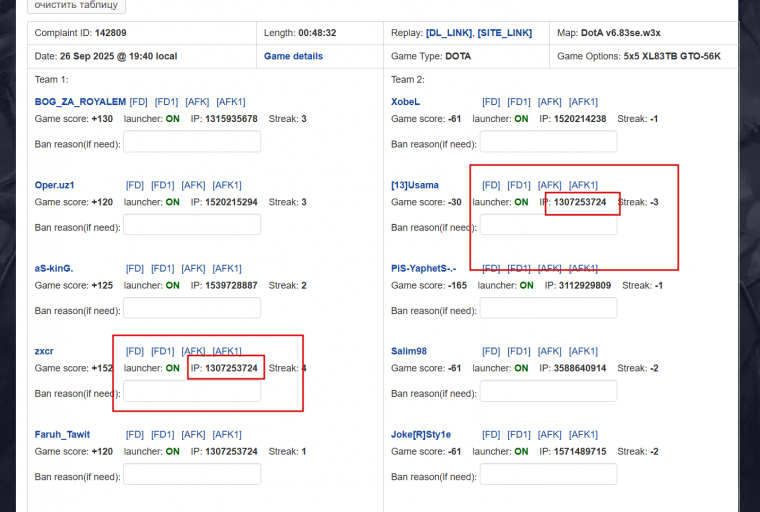Click [FD1] for aS-kinG.

coord(162,269)
